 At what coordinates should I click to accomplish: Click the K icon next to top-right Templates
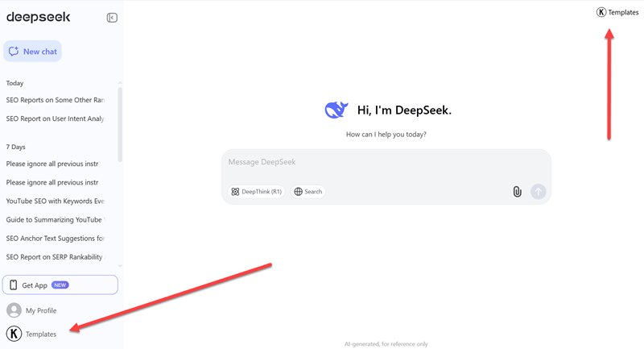[x=601, y=12]
